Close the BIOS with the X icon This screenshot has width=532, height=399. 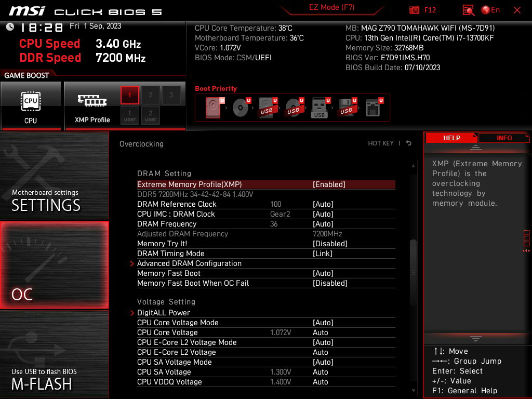(517, 10)
